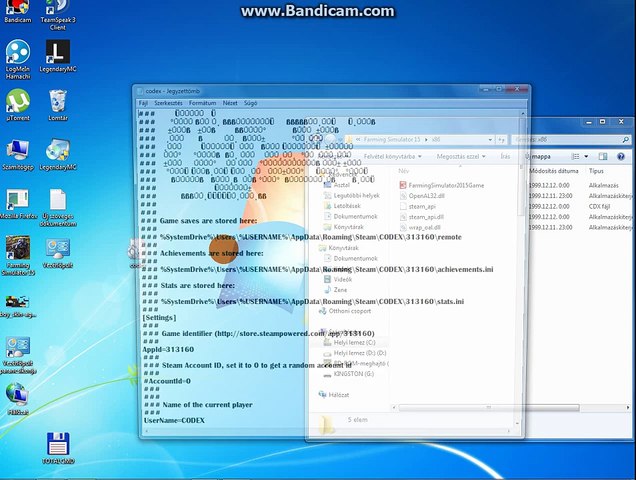This screenshot has height=480, width=636.
Task: Open the view options dropdown arrow
Action: pyautogui.click(x=586, y=156)
